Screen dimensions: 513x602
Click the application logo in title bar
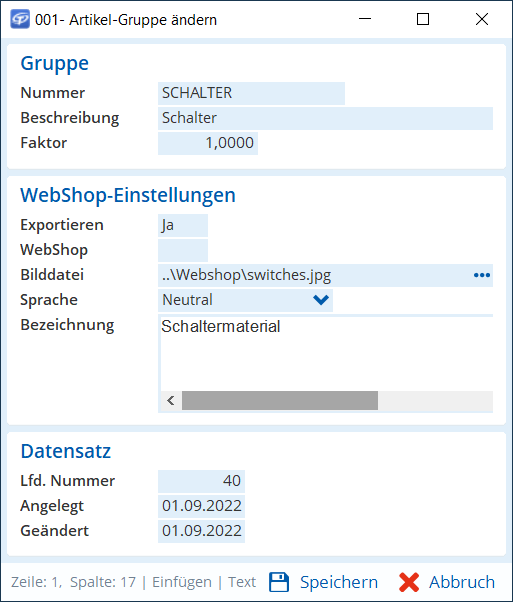pyautogui.click(x=20, y=19)
